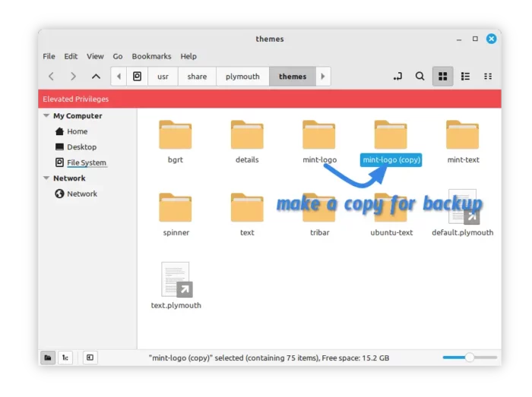
Task: Go forward with the right arrow button
Action: 73,77
